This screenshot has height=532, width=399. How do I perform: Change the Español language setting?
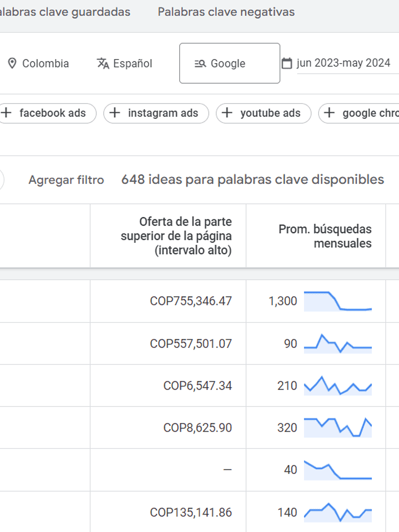coord(132,64)
